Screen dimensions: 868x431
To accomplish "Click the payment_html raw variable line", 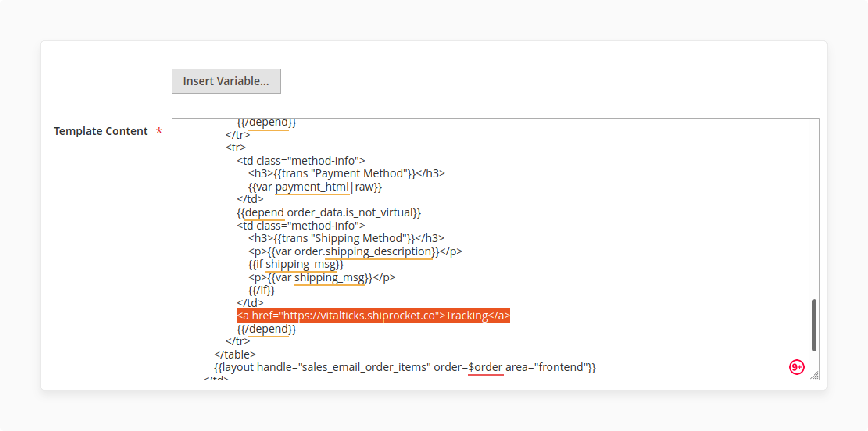I will coord(315,186).
